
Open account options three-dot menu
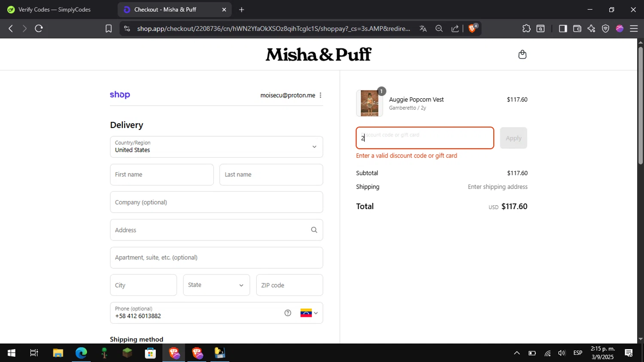pos(320,95)
